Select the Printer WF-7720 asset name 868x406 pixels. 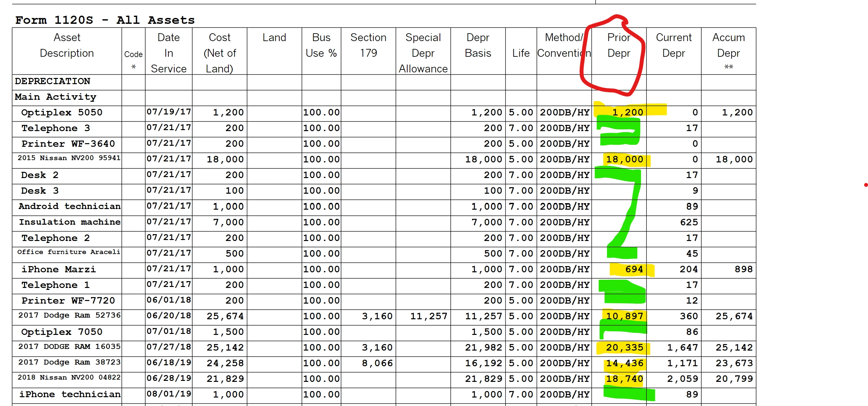click(68, 301)
